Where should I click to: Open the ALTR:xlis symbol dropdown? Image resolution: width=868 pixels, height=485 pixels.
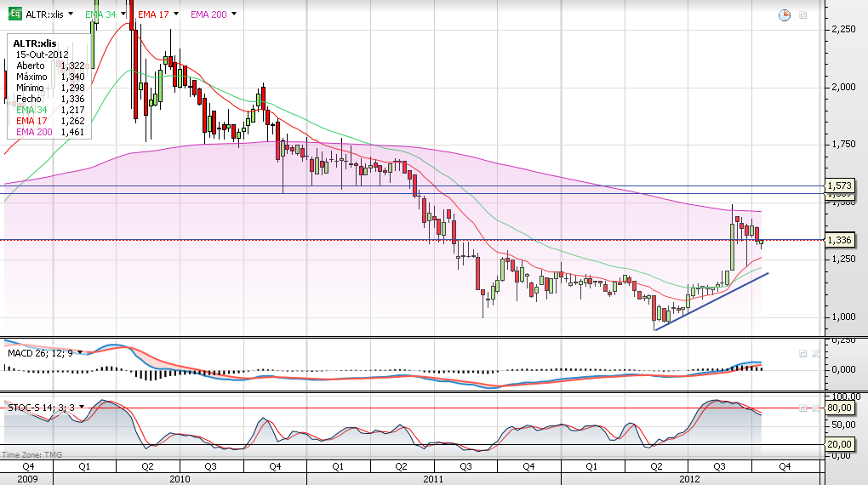pyautogui.click(x=71, y=14)
